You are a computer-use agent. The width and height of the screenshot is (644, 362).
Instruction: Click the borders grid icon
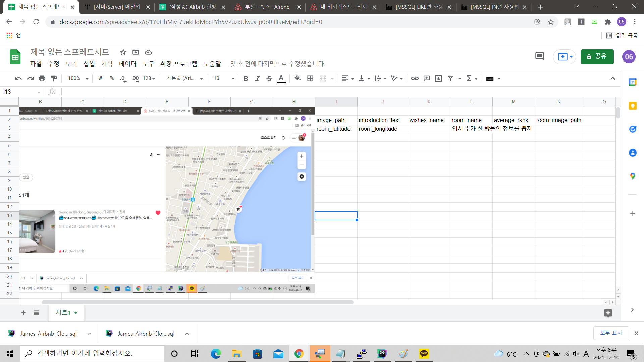tap(310, 78)
